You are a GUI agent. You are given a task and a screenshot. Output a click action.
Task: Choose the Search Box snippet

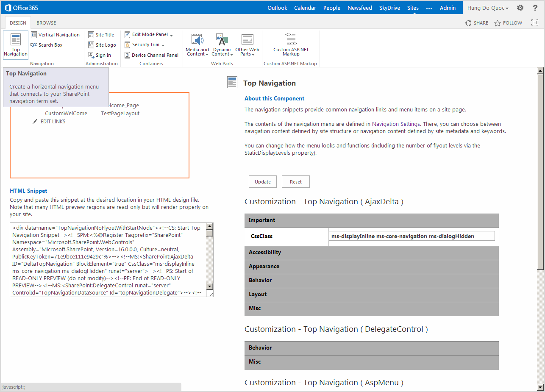click(47, 45)
